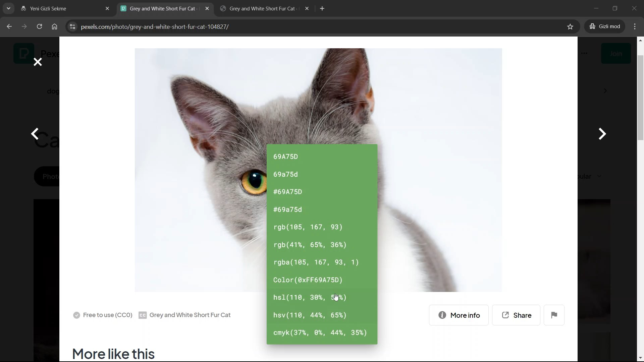Report photo with the flag icon
The height and width of the screenshot is (362, 644).
point(554,315)
